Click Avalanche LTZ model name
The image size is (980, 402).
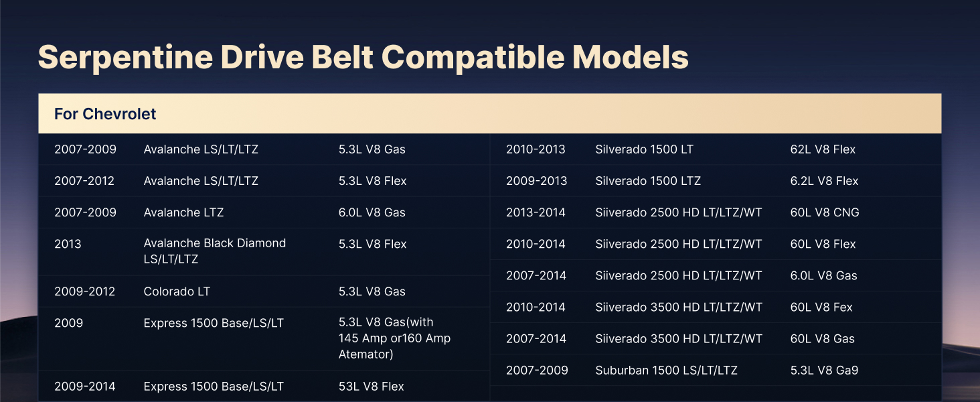point(183,212)
